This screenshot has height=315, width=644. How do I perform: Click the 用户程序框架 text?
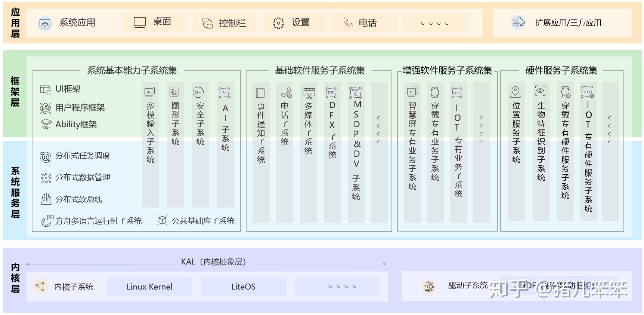pos(80,108)
